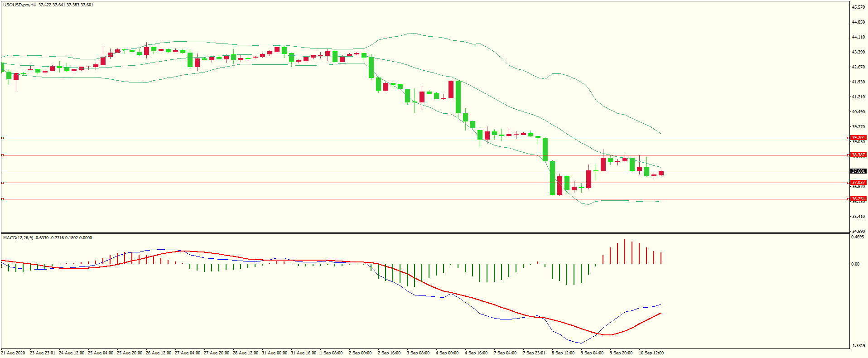Click the 9 Sep 04:00 time label

coord(592,353)
